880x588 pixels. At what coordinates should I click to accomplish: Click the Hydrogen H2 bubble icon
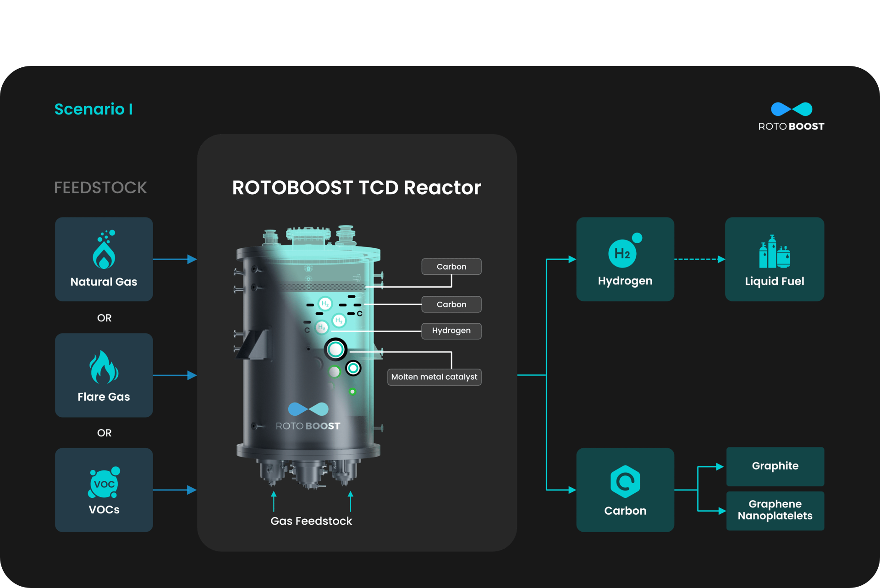623,253
